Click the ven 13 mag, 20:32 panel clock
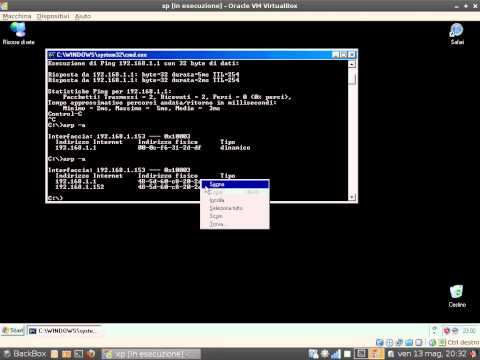 [x=432, y=354]
